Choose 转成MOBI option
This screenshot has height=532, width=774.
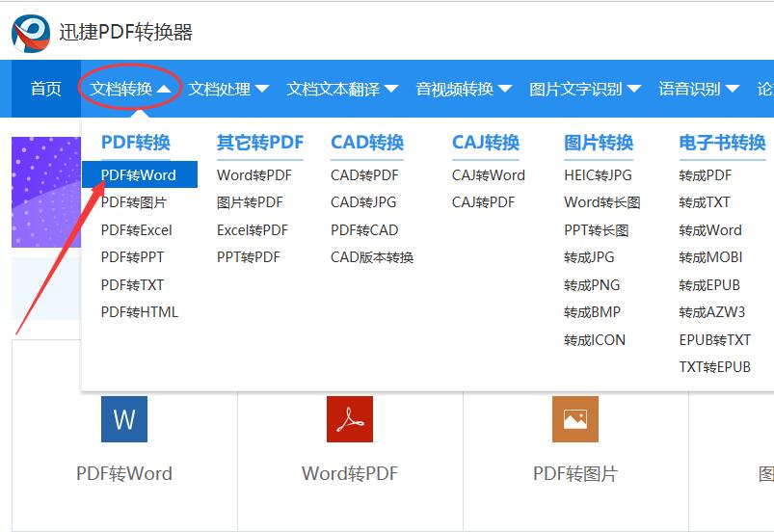pos(710,257)
